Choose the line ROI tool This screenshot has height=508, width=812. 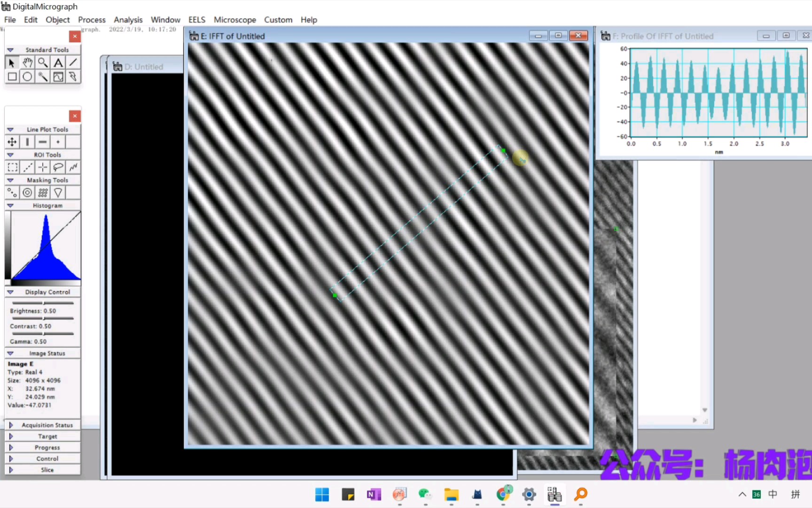point(28,167)
